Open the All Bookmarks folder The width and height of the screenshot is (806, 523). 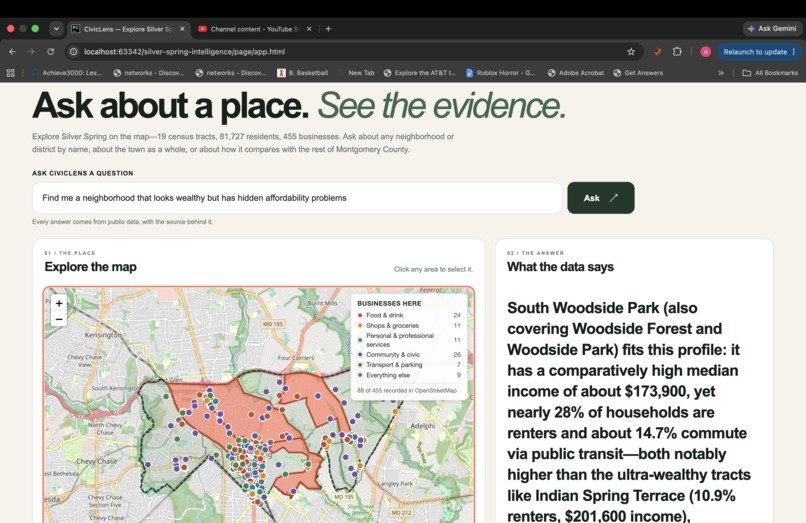pos(770,73)
